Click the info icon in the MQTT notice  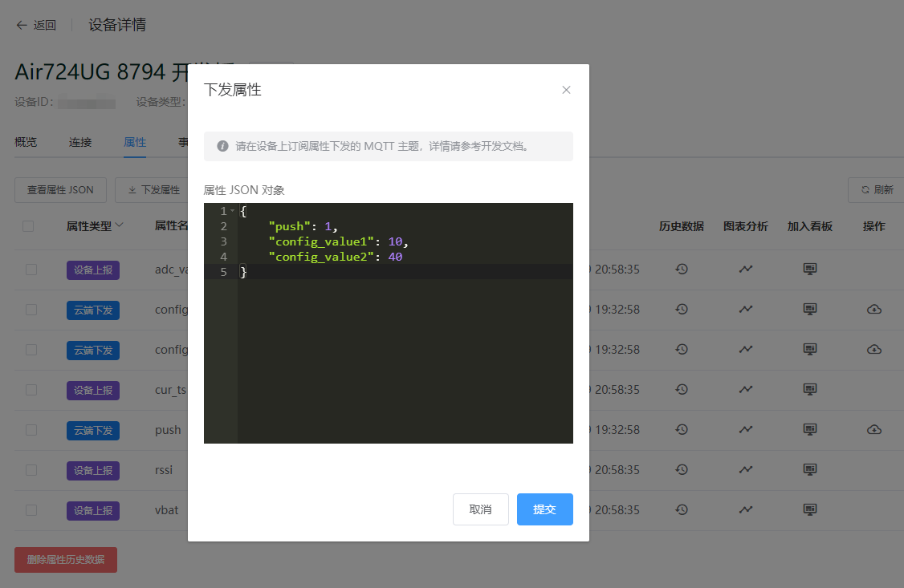click(x=222, y=146)
